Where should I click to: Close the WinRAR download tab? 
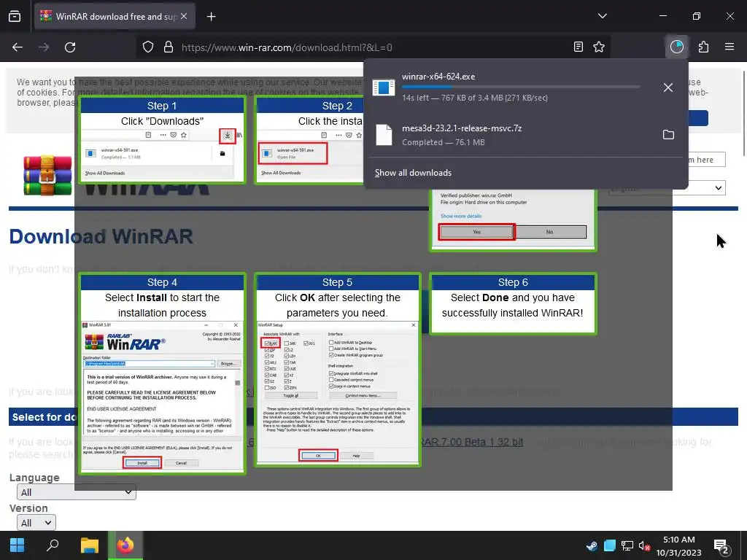(x=184, y=16)
